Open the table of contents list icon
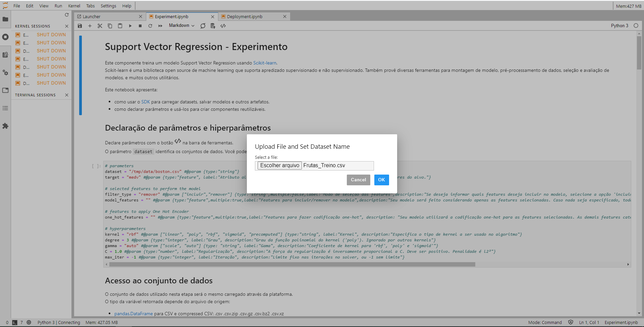The image size is (644, 327). point(5,108)
